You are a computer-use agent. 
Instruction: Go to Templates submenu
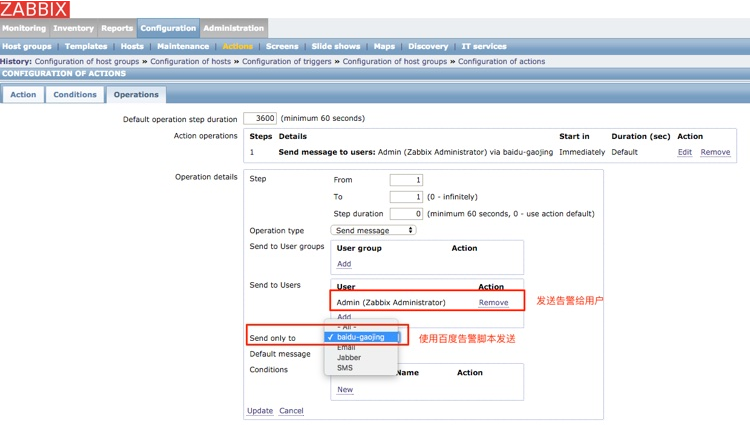coord(86,46)
